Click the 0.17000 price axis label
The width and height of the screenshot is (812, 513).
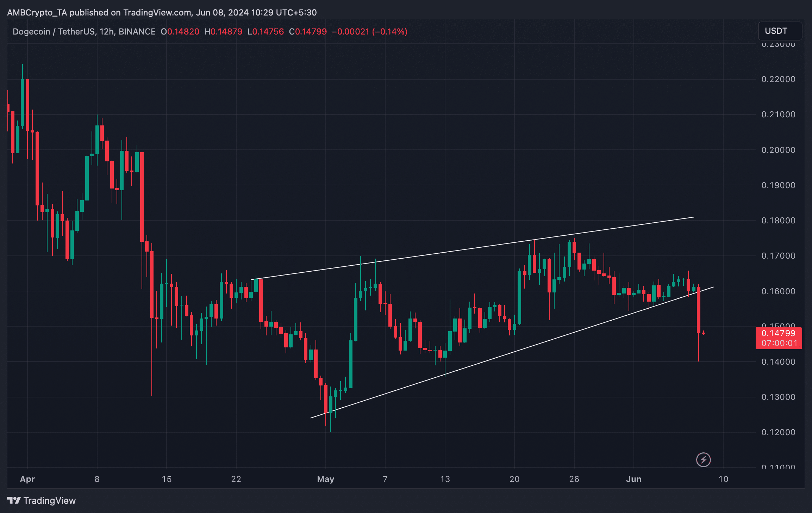[778, 256]
